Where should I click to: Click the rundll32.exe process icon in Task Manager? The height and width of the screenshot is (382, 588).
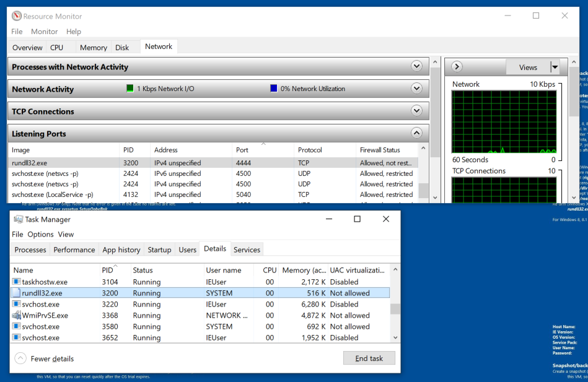coord(17,293)
